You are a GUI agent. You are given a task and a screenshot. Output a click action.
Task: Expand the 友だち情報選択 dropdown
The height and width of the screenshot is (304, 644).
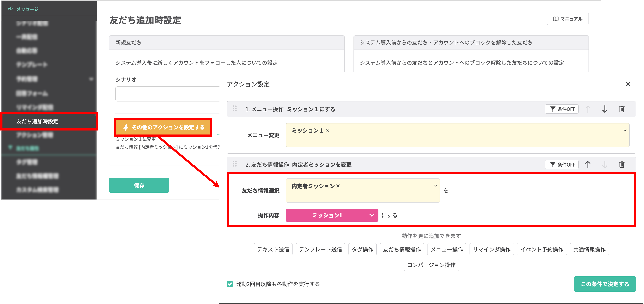click(435, 186)
